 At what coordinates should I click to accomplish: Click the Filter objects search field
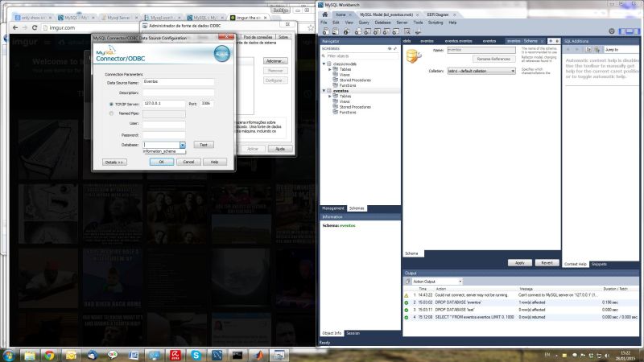pyautogui.click(x=360, y=56)
